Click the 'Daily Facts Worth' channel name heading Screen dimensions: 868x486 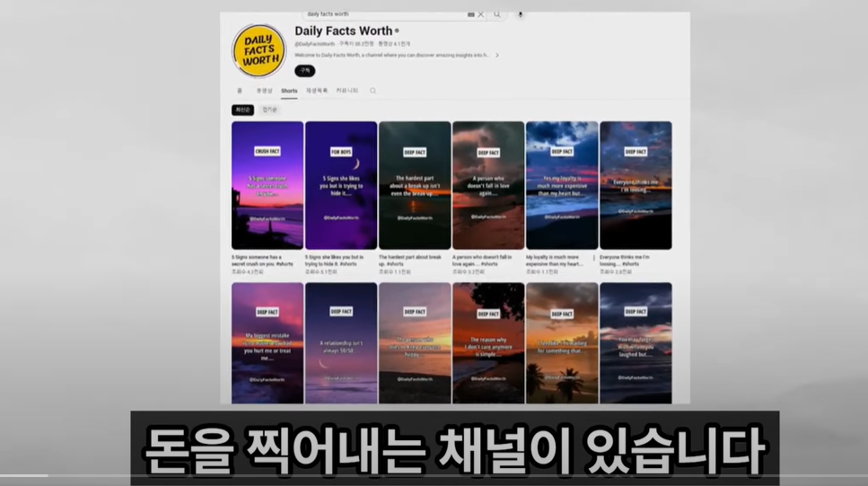[343, 31]
